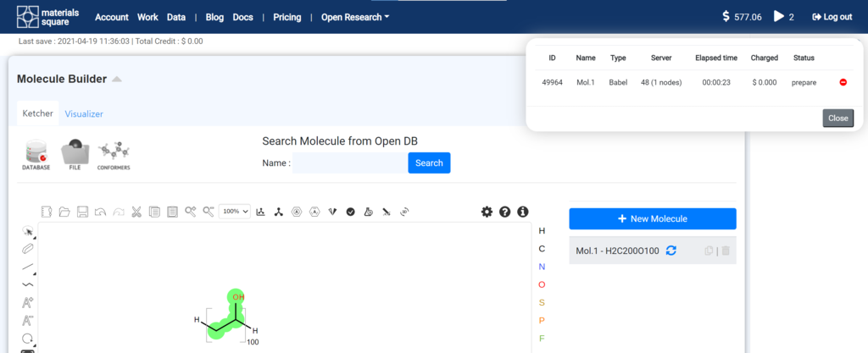The width and height of the screenshot is (868, 353).
Task: Click the running jobs play icon
Action: (780, 17)
